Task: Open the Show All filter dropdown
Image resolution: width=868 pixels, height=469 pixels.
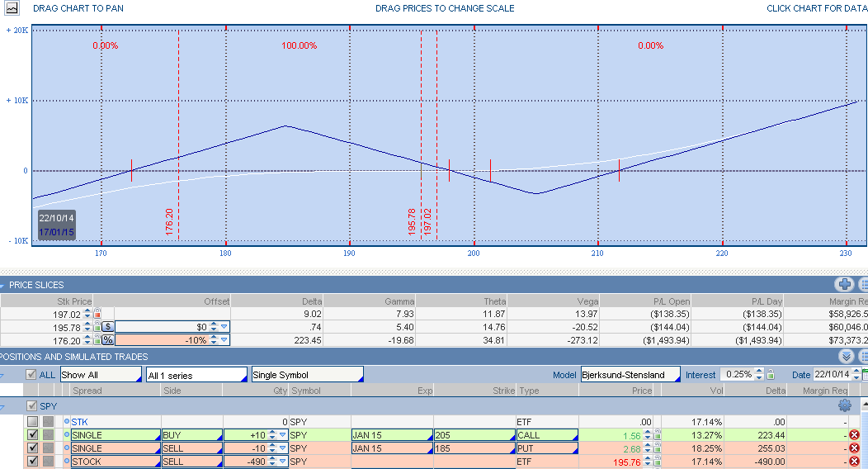Action: (99, 375)
